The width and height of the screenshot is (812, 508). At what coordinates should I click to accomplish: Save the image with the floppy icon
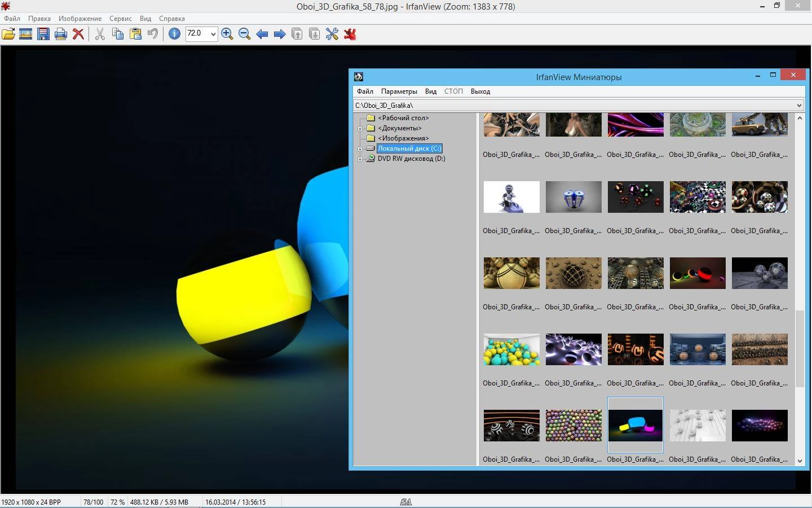pos(43,34)
